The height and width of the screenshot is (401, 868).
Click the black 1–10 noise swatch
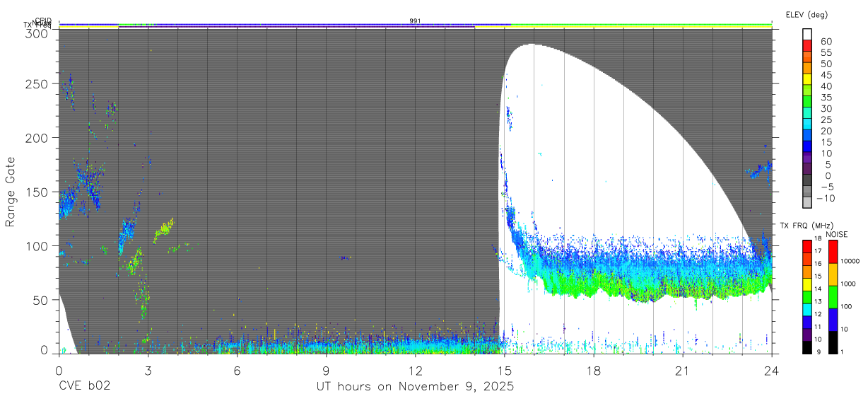[x=833, y=342]
